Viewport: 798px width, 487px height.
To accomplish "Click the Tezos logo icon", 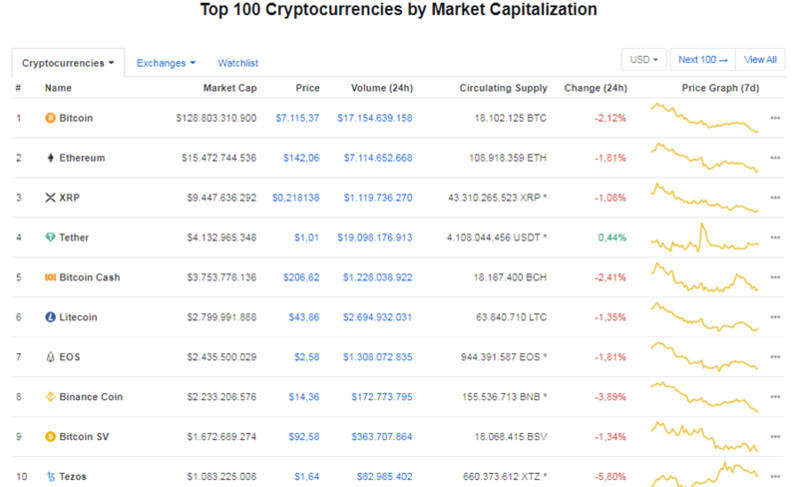I will 50,477.
